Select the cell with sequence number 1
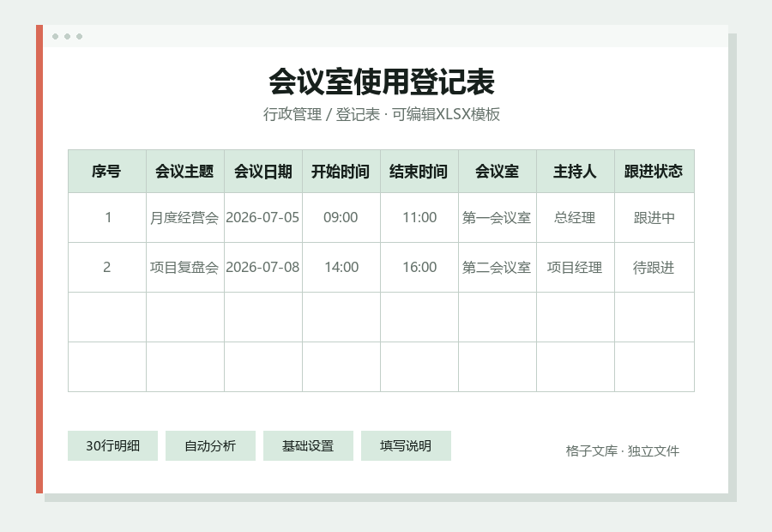Viewport: 772px width, 532px height. [x=107, y=218]
